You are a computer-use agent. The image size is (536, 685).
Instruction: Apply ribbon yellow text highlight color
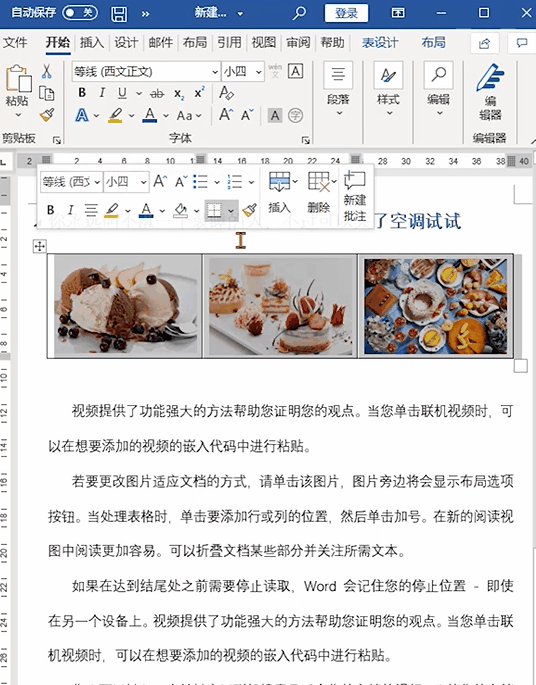[115, 115]
